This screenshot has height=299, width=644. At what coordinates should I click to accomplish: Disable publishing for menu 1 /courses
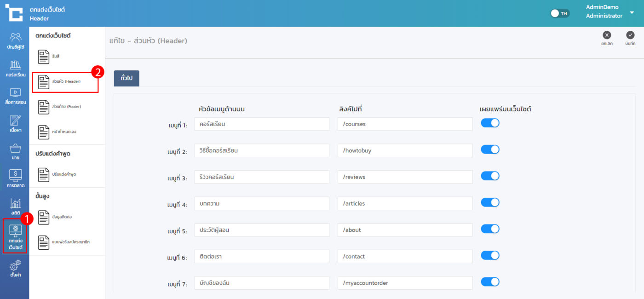pos(490,123)
